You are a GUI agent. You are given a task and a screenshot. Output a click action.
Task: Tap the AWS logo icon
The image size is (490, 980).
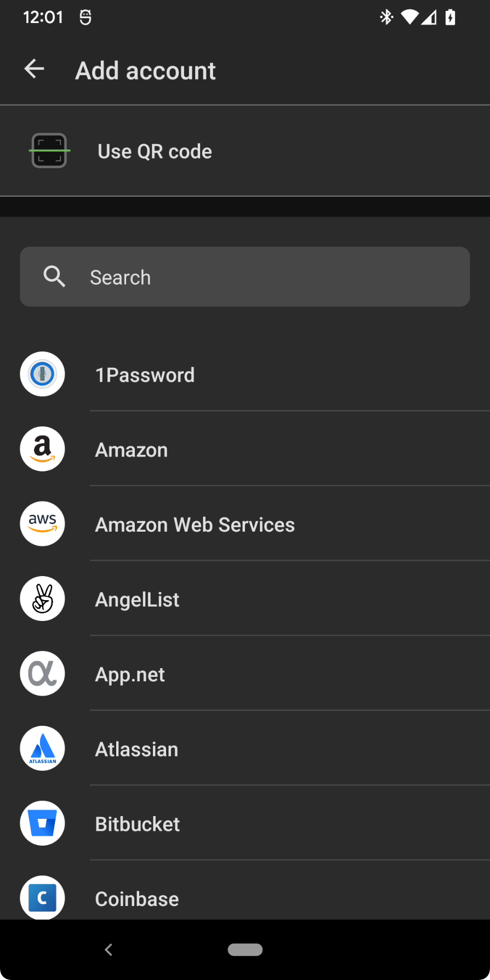(x=43, y=524)
